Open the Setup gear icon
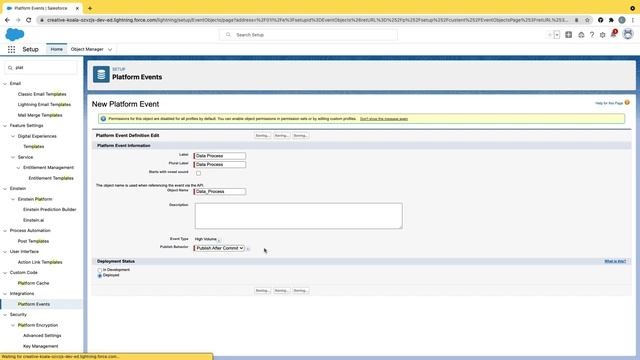Image resolution: width=640 pixels, height=360 pixels. [602, 35]
